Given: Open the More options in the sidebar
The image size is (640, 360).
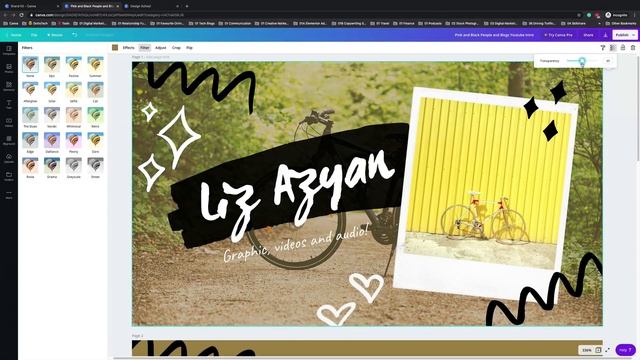Looking at the screenshot, I should pos(9,194).
